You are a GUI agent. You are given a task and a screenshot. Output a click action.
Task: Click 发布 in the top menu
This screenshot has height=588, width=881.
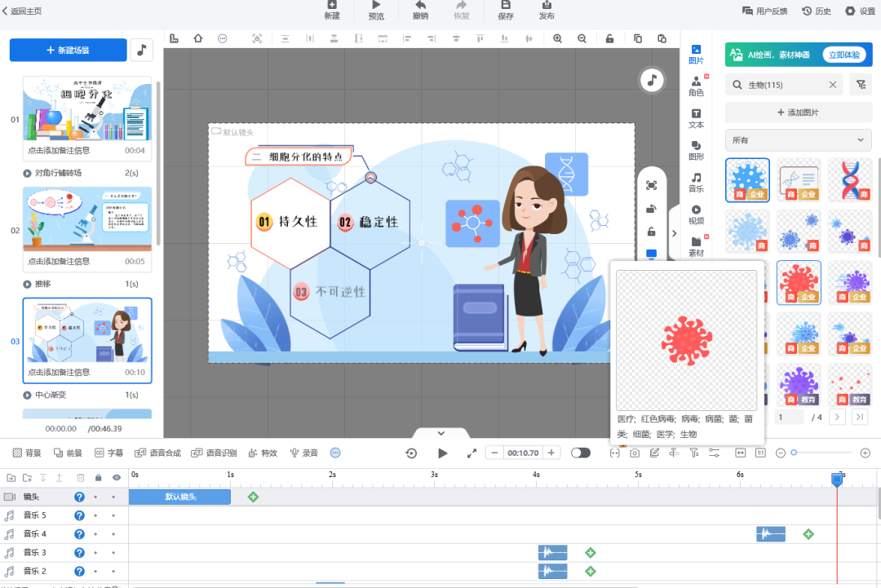click(x=547, y=11)
